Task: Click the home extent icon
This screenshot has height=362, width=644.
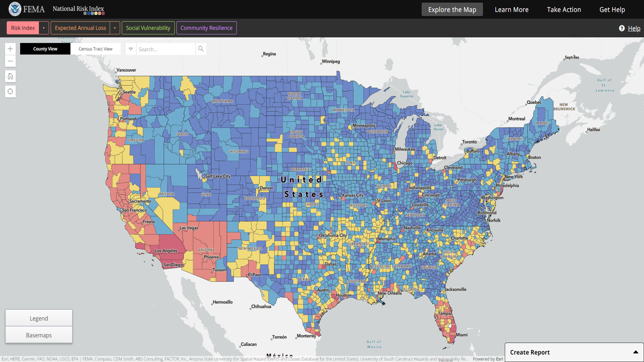Action: pos(10,76)
